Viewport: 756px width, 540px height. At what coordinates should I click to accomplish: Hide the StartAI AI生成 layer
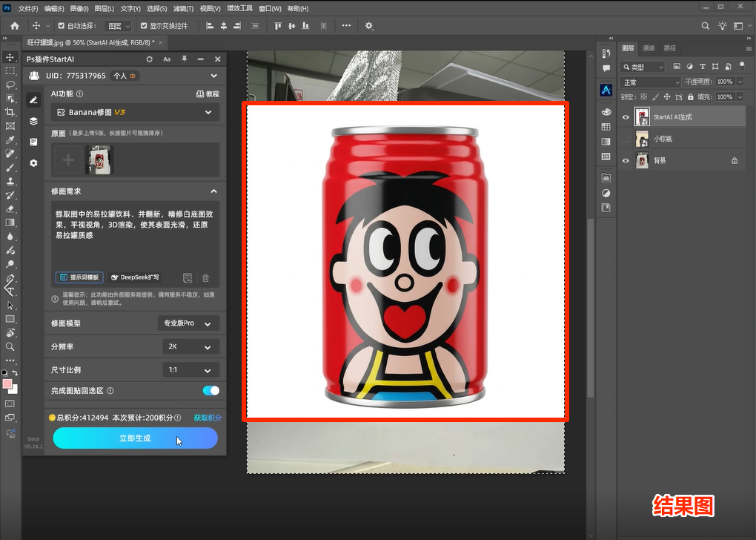626,117
